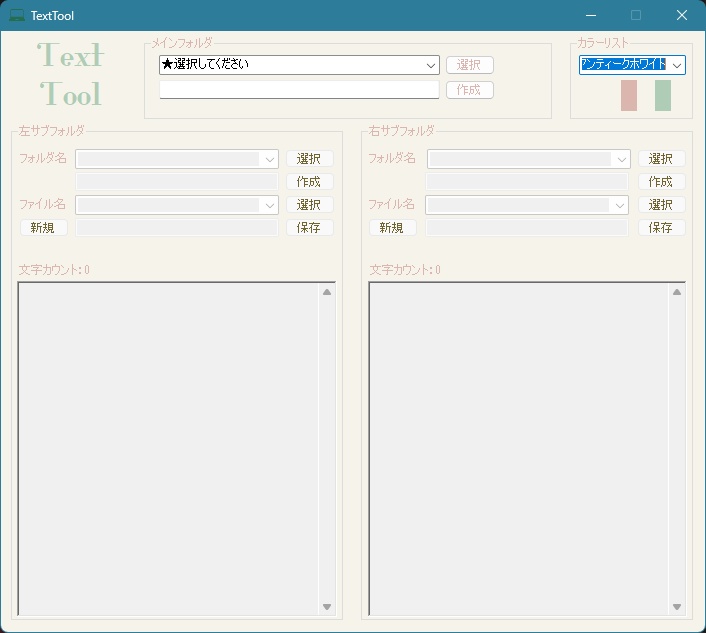Pick the pink color swatch
706x633 pixels.
pos(629,95)
